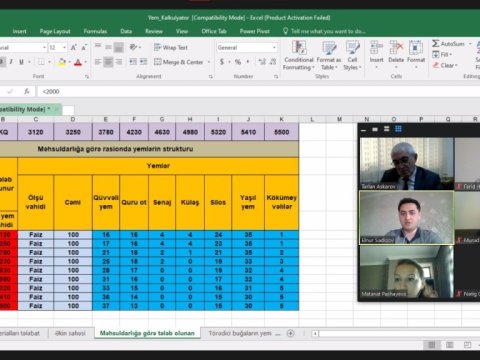Open the AutoSum dropdown arrow
The width and height of the screenshot is (480, 360).
(x=470, y=44)
